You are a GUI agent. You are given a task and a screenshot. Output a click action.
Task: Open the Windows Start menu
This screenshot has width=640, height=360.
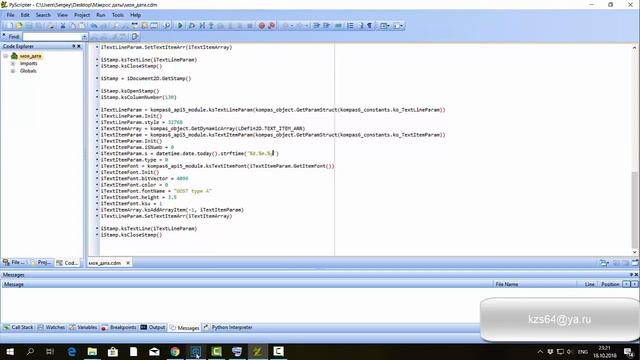[10, 351]
